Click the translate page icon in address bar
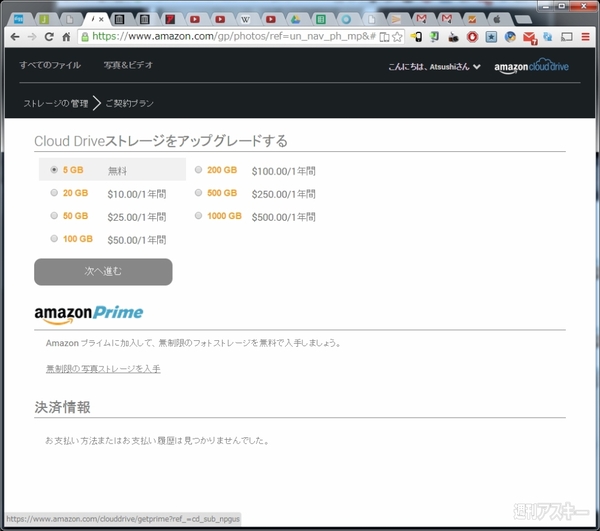Image resolution: width=600 pixels, height=531 pixels. click(x=385, y=37)
